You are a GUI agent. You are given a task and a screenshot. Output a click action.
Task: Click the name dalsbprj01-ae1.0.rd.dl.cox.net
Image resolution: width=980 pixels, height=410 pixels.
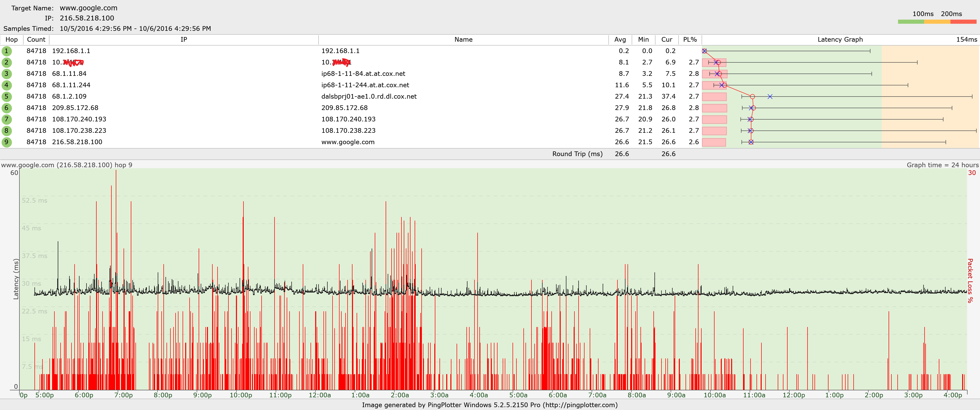point(369,97)
